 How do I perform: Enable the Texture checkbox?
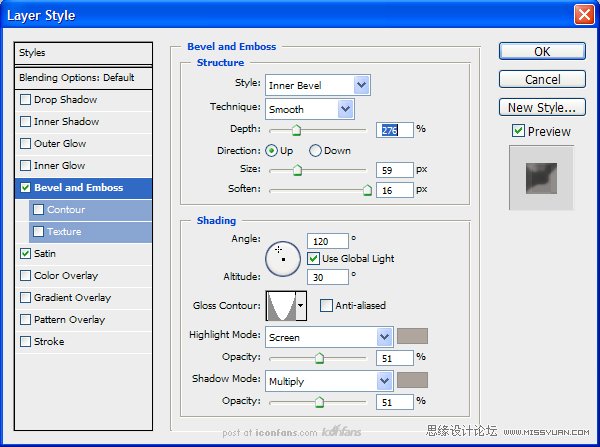[38, 232]
